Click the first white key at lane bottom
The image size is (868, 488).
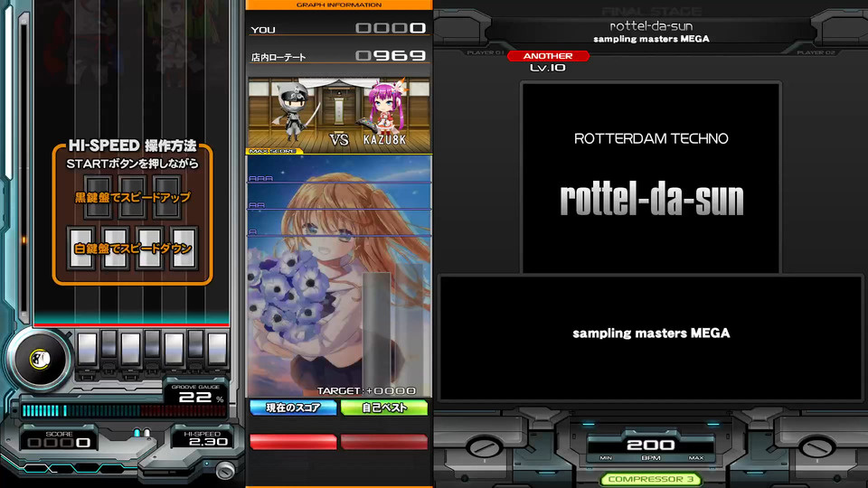click(x=88, y=349)
